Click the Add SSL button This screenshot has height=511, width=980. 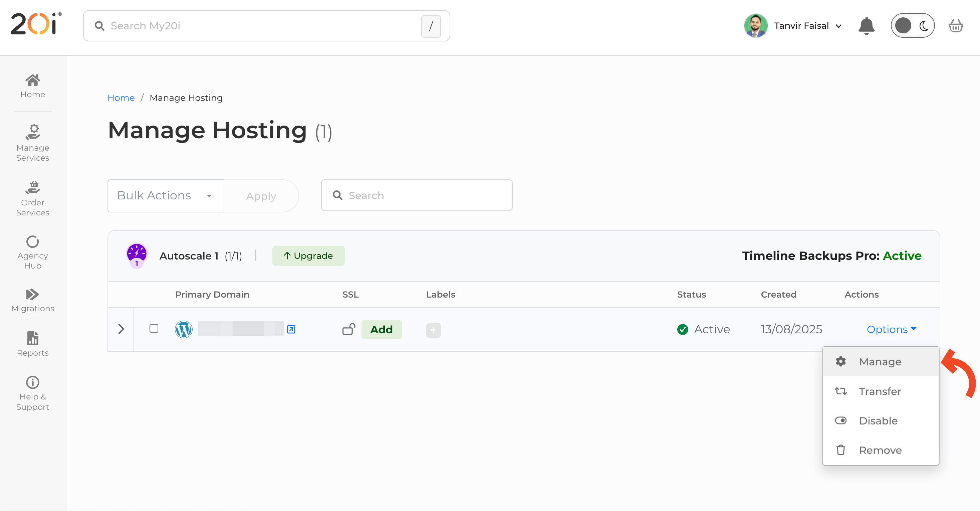381,329
